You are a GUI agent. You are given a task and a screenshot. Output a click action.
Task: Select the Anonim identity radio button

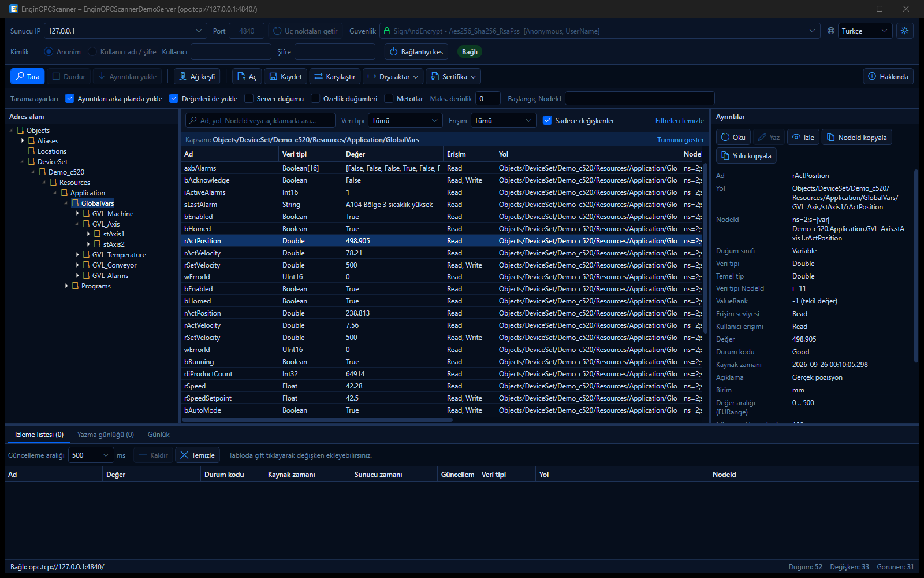pyautogui.click(x=49, y=52)
